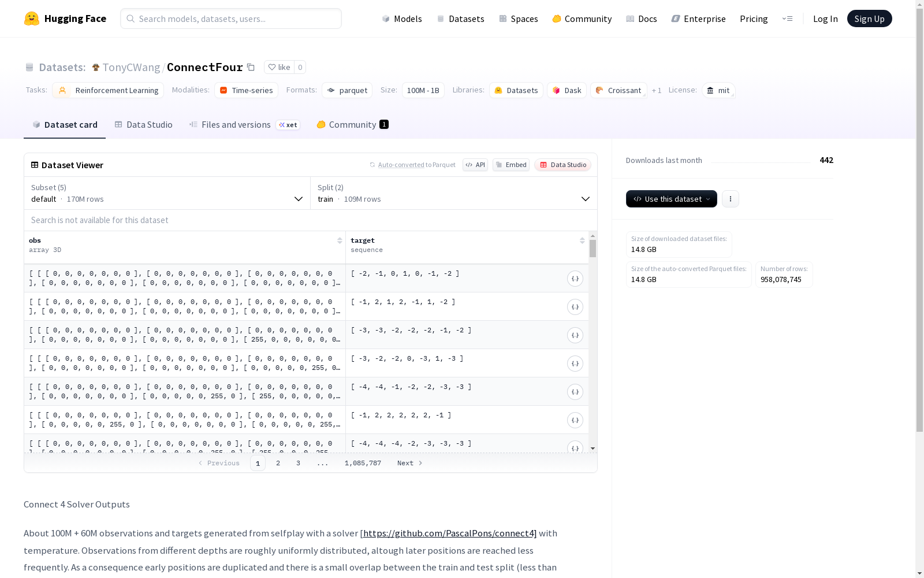Viewport: 924px width, 578px height.
Task: Click the Datasets breadcrumb icon
Action: (x=29, y=67)
